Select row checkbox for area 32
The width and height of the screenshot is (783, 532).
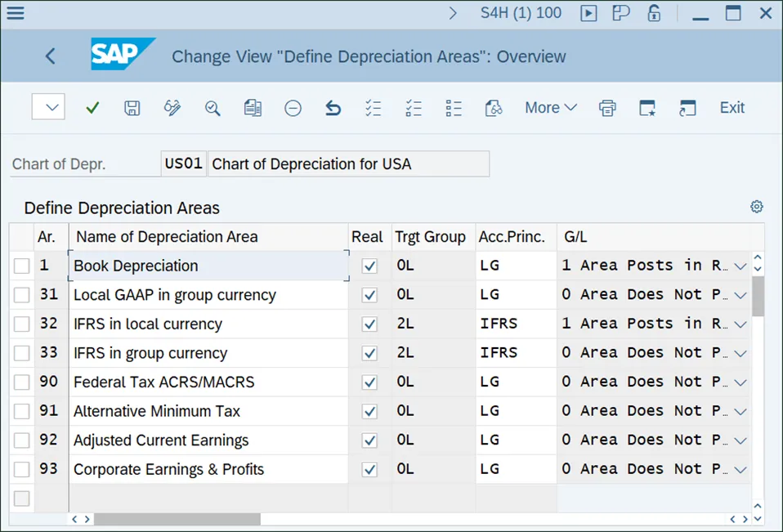[22, 324]
